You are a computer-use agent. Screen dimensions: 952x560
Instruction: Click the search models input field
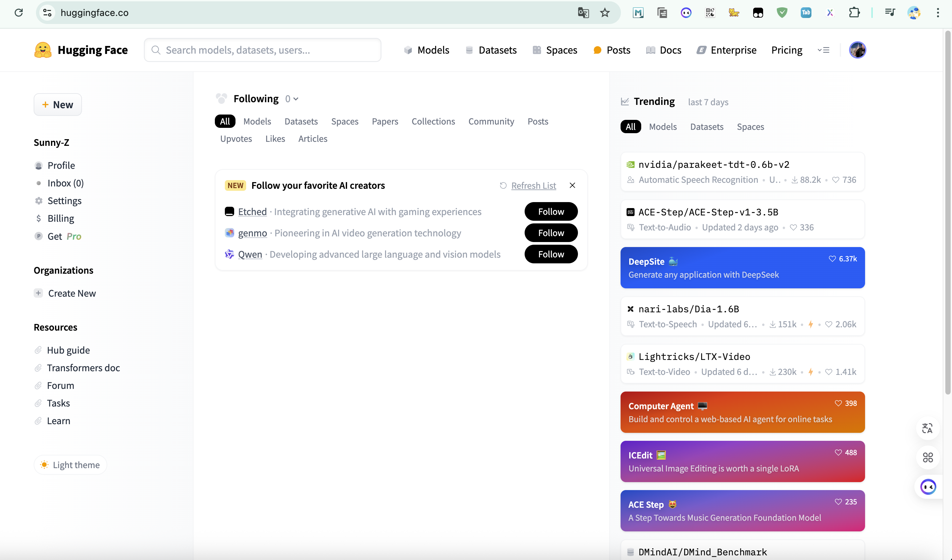(262, 50)
